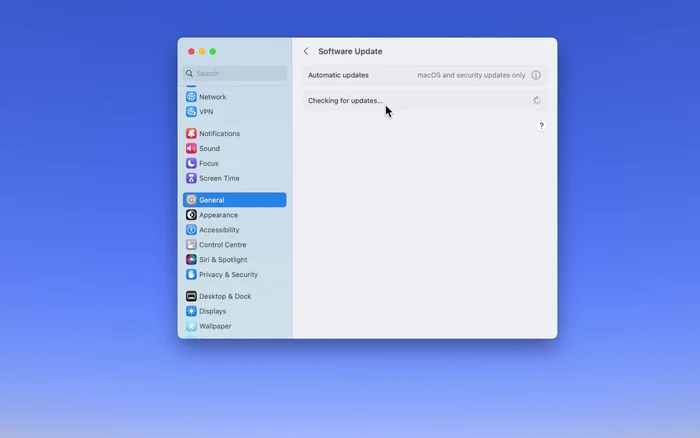Click the Focus moon icon
The height and width of the screenshot is (438, 700).
click(191, 164)
